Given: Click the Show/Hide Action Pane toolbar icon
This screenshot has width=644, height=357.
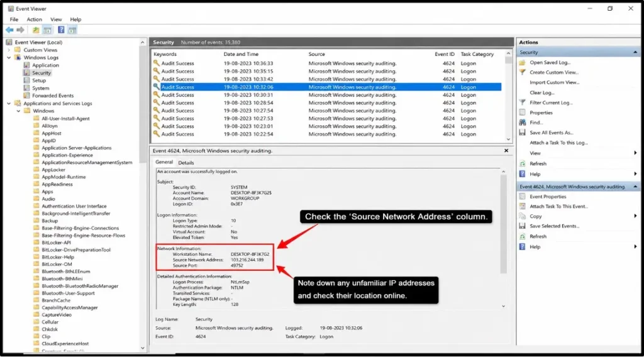Looking at the screenshot, I should pos(72,30).
